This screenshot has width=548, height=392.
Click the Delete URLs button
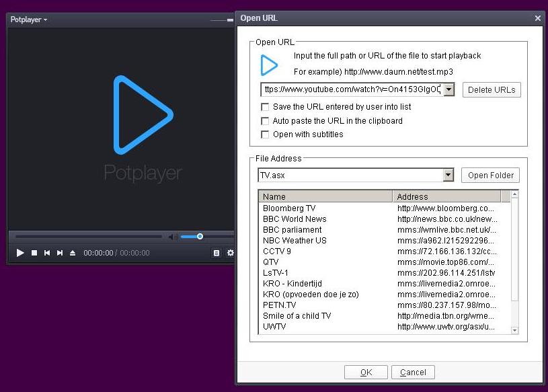point(492,90)
